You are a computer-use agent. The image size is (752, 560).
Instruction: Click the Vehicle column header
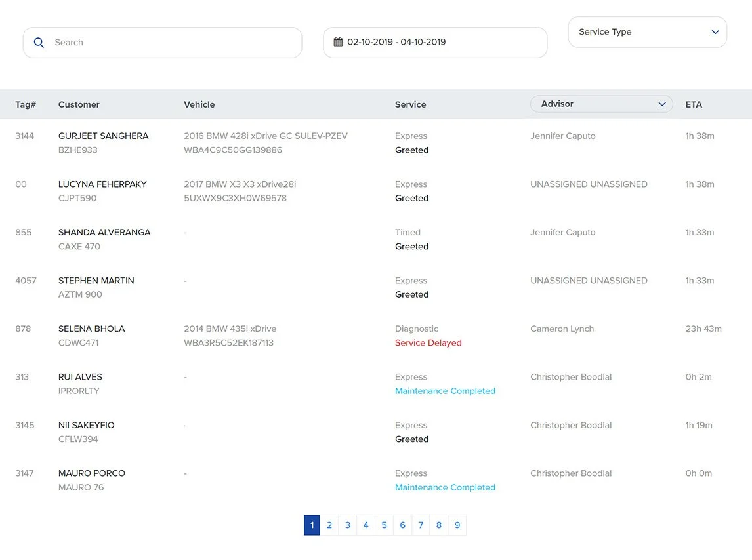(x=199, y=104)
